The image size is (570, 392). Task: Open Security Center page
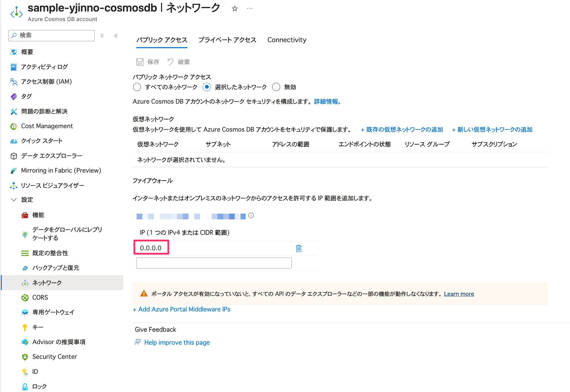[54, 357]
